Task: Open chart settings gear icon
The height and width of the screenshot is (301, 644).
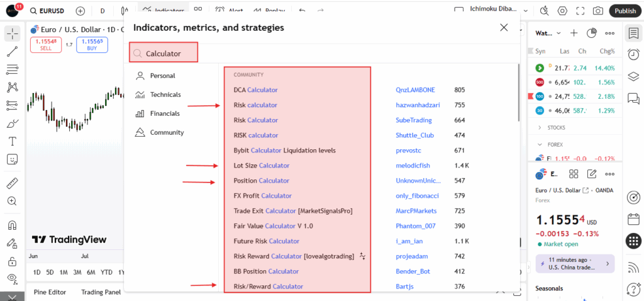Action: tap(562, 11)
